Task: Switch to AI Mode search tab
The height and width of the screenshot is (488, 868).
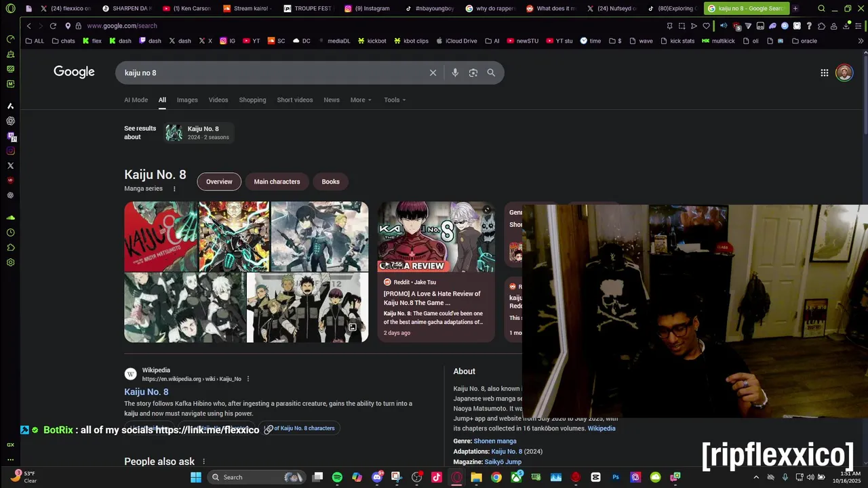Action: click(136, 100)
